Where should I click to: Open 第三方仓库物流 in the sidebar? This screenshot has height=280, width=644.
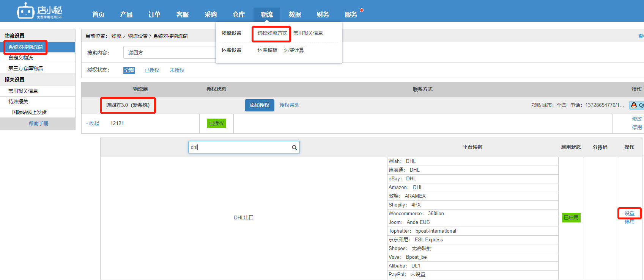pyautogui.click(x=38, y=68)
